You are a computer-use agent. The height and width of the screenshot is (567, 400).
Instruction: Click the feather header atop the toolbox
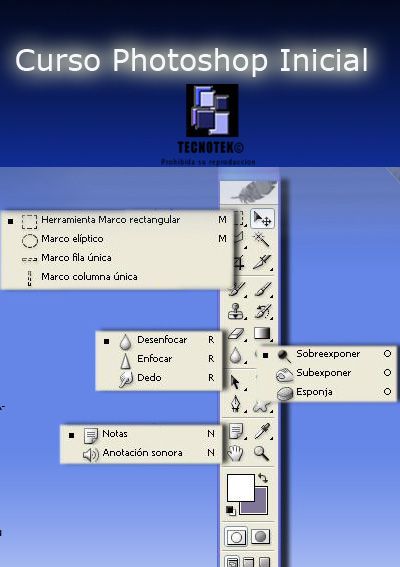click(x=250, y=192)
